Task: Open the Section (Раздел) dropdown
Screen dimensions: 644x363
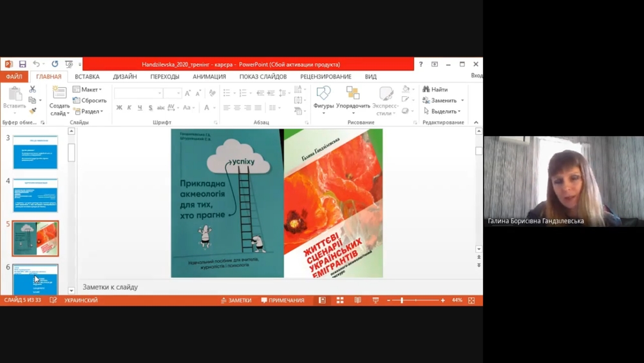Action: click(88, 112)
